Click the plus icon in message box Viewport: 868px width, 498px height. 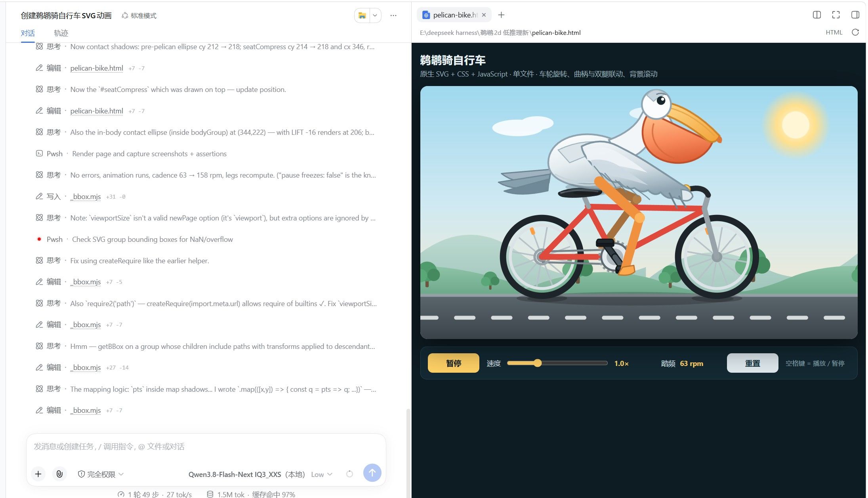(38, 474)
